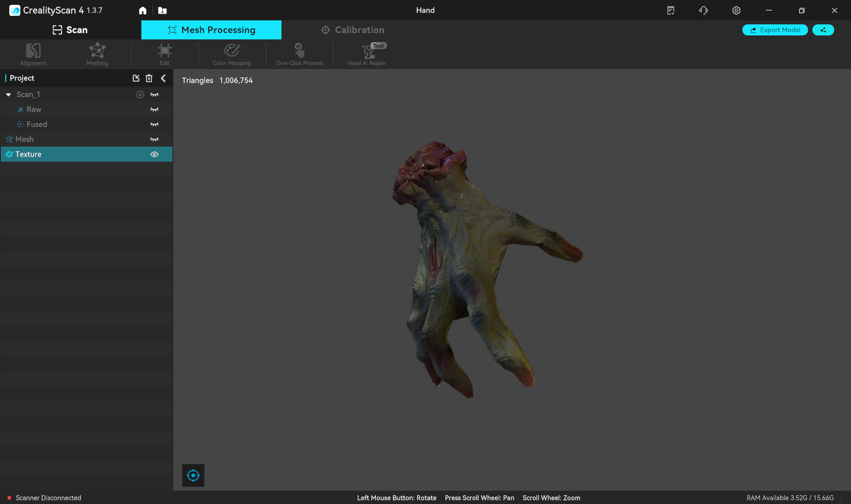The height and width of the screenshot is (504, 851).
Task: Switch to the Scan tab
Action: click(70, 30)
